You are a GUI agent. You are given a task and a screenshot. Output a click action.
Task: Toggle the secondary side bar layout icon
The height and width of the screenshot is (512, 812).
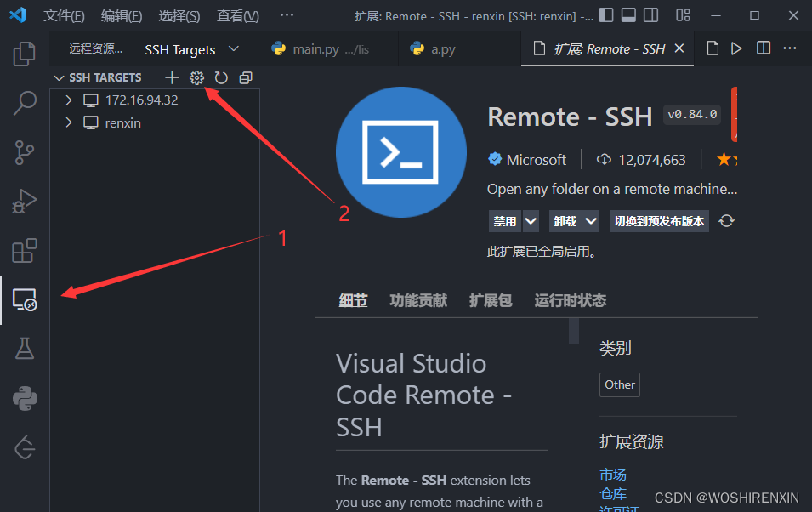click(651, 15)
